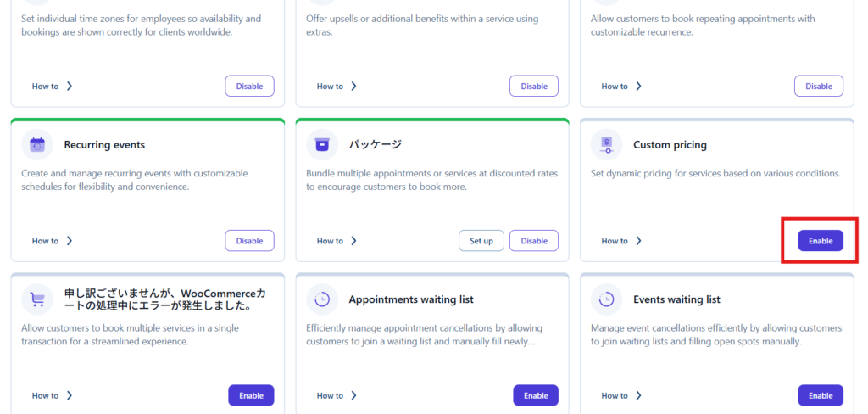Screen dimensions: 868x414
Task: Click the Custom pricing icon
Action: click(x=606, y=144)
